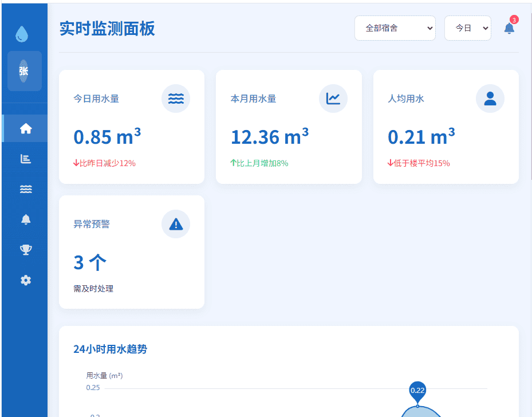Screen dimensions: 532x417
Task: Click the 张 user avatar
Action: click(24, 71)
